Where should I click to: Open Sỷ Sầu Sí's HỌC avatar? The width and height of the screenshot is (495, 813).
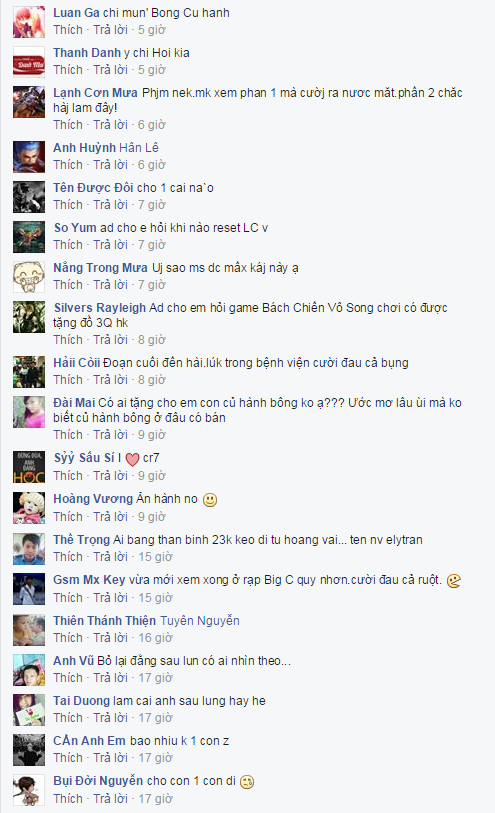tap(29, 467)
